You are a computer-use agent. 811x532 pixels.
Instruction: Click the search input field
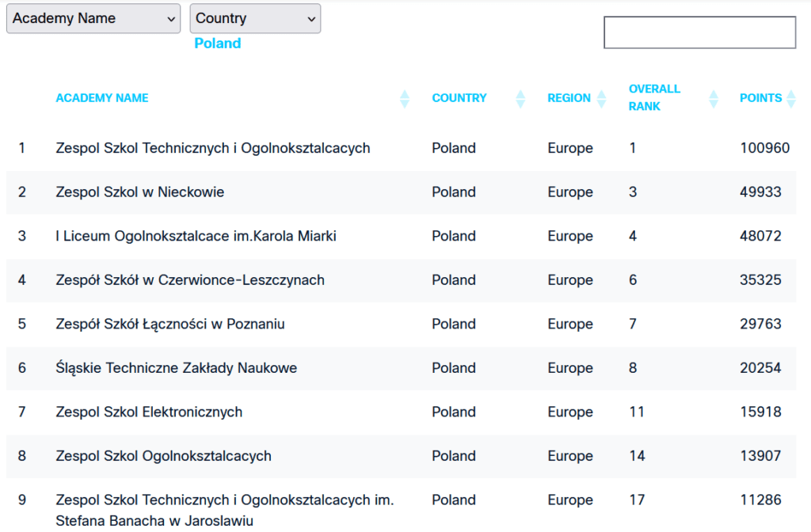pos(699,32)
